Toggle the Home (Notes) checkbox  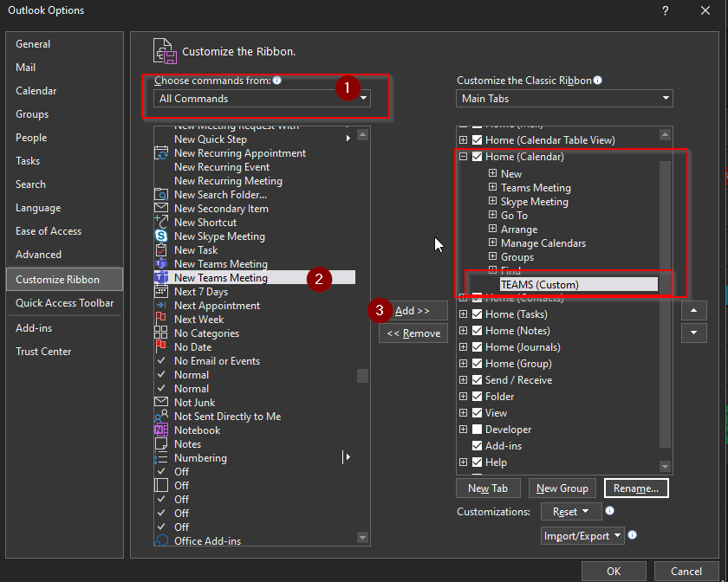pos(477,331)
